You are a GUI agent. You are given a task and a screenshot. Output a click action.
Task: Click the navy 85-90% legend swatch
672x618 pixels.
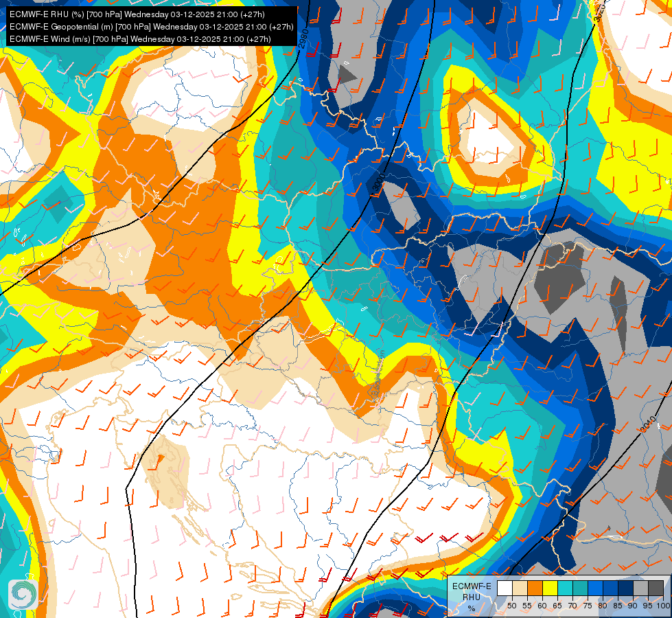(x=625, y=588)
